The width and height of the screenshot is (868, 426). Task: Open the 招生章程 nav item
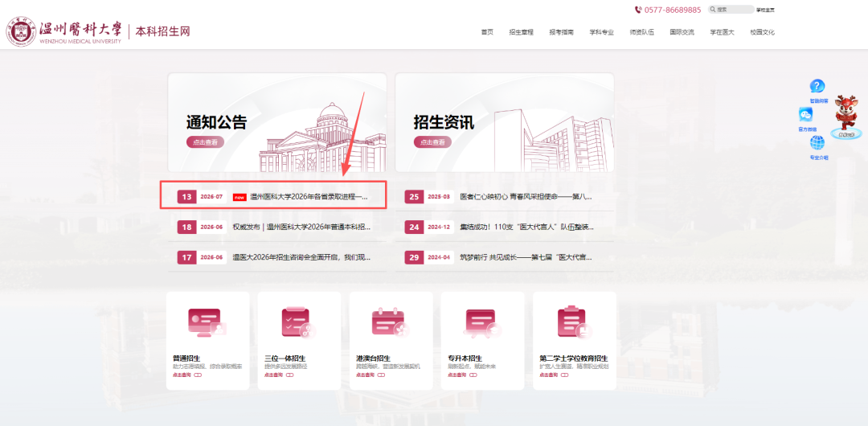[522, 32]
